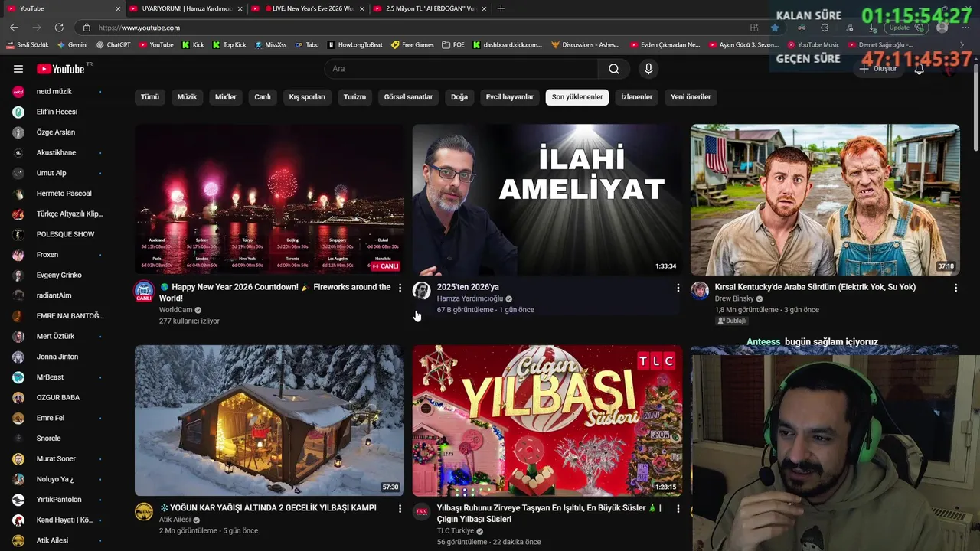This screenshot has width=980, height=551.
Task: Select the Son yüklenenler filter chip
Action: (x=577, y=97)
